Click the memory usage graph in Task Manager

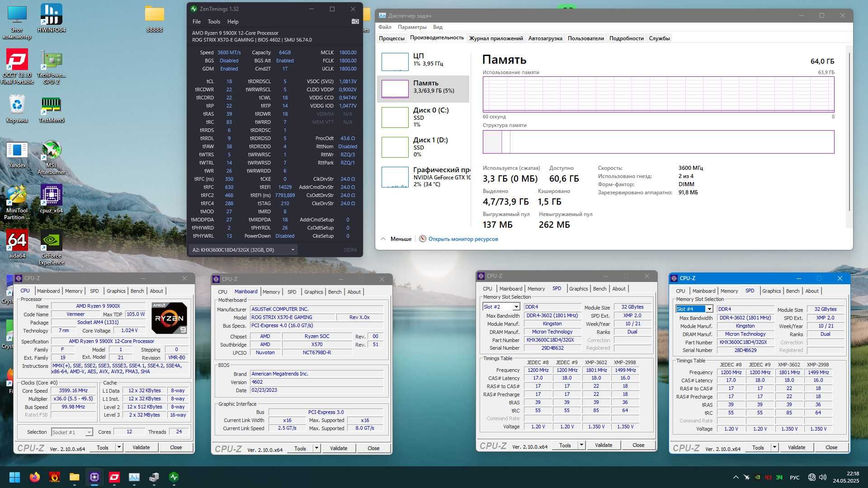[658, 94]
